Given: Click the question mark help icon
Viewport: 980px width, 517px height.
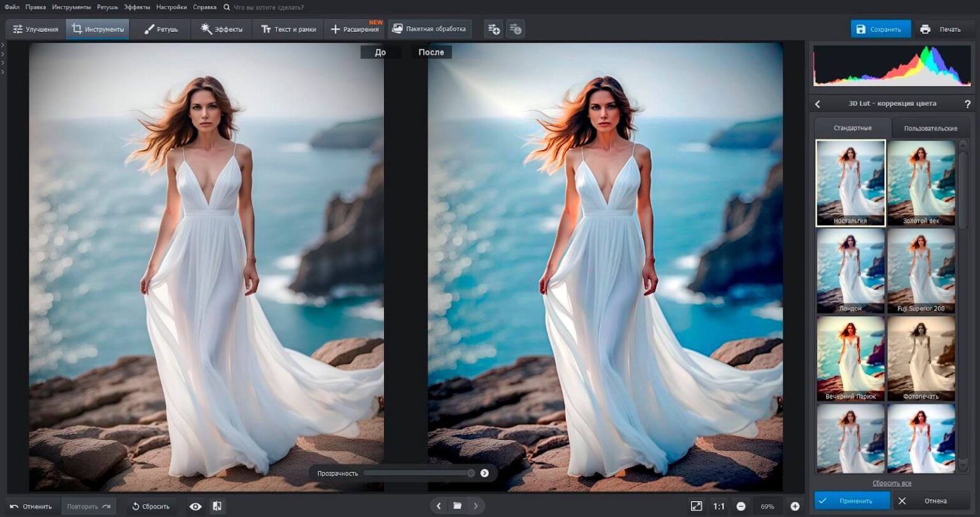Looking at the screenshot, I should pos(967,104).
